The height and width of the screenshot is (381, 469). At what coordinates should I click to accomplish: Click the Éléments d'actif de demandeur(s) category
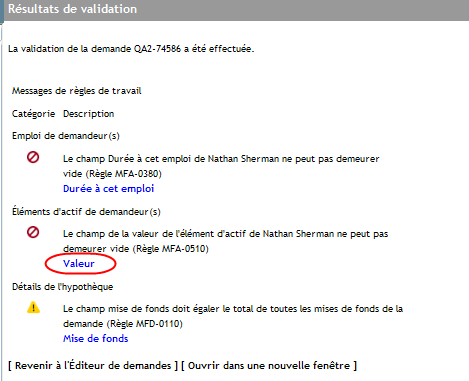click(86, 212)
